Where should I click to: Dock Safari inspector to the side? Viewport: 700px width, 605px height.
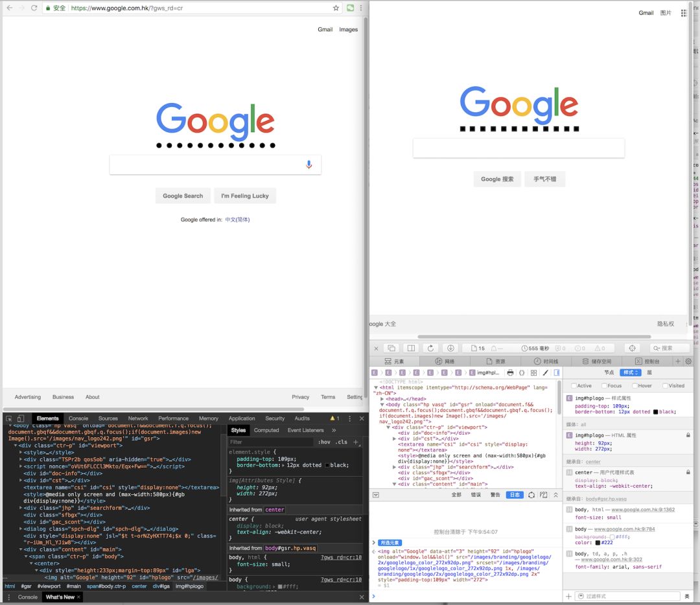[411, 348]
